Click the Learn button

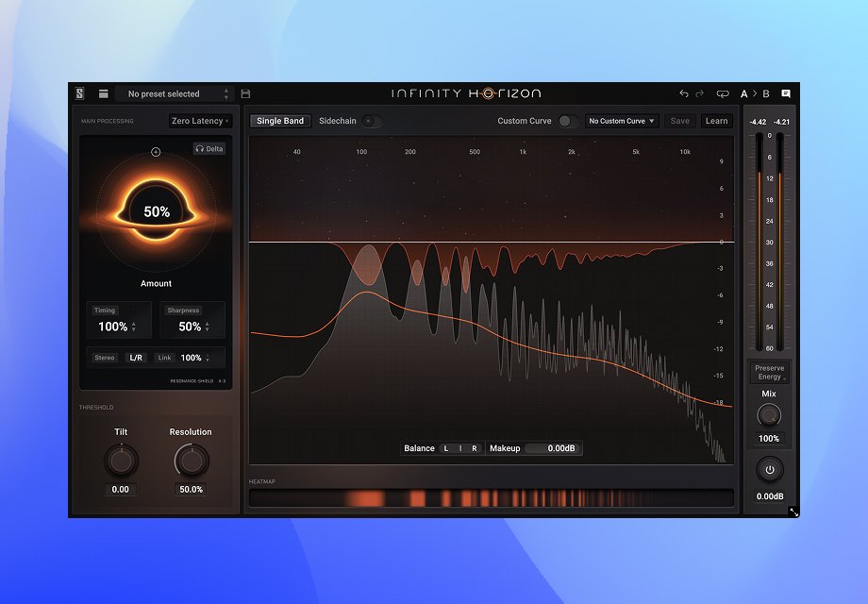click(x=716, y=121)
